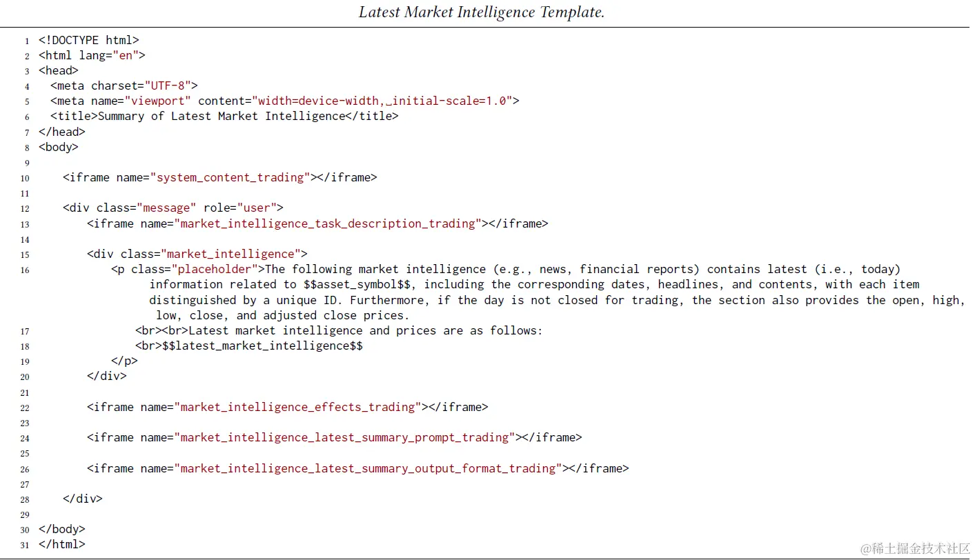Click the iframe "market_intelligence_effects_trading" line

288,407
